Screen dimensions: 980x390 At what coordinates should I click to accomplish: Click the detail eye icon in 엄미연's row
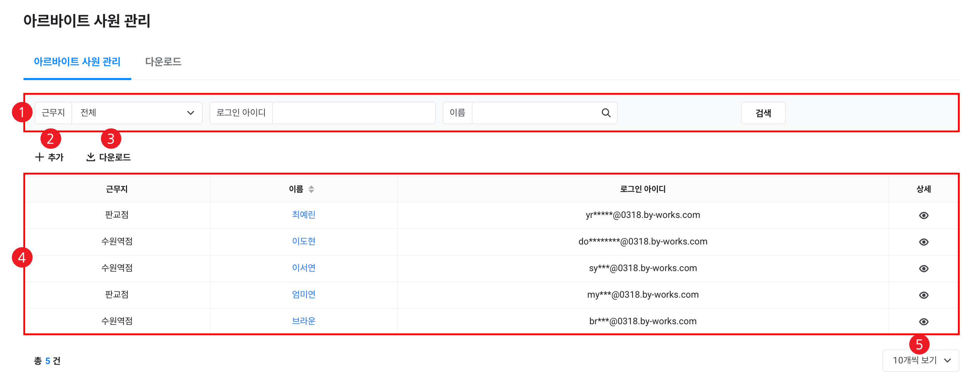click(923, 295)
